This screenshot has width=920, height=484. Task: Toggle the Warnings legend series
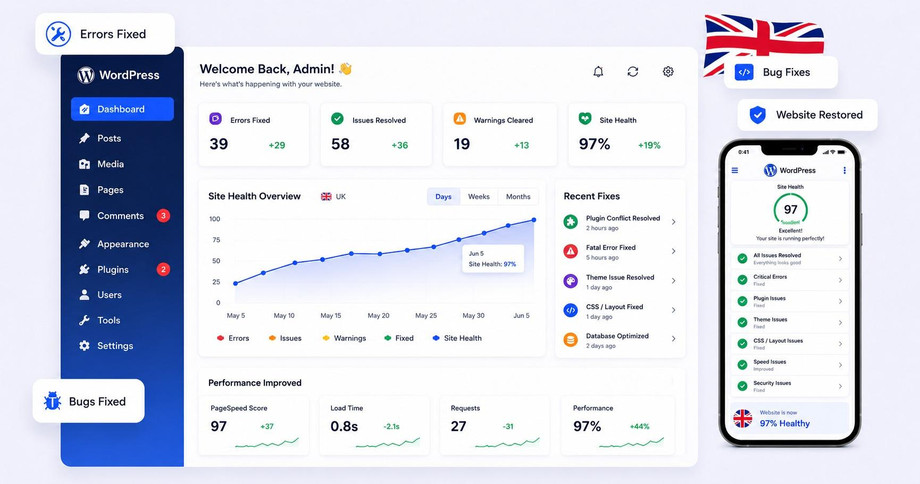pos(344,338)
